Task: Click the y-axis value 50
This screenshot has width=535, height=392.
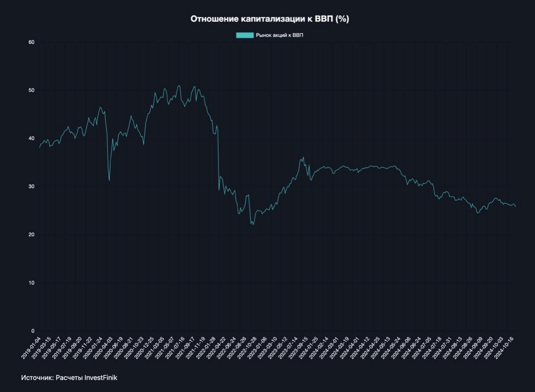Action: (x=31, y=90)
